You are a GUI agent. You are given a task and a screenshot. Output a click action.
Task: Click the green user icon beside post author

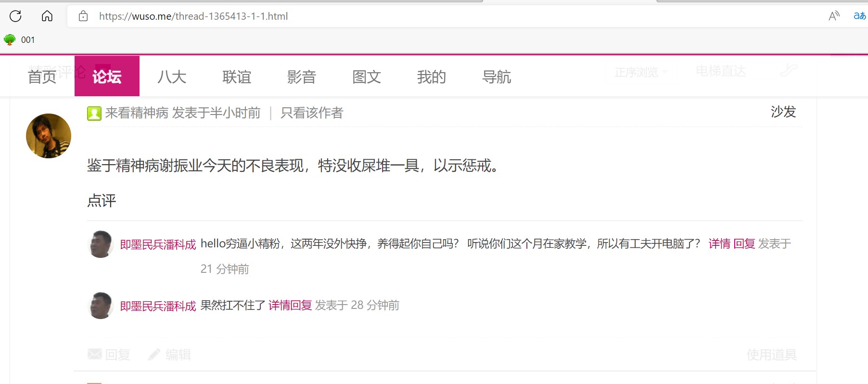(x=94, y=114)
